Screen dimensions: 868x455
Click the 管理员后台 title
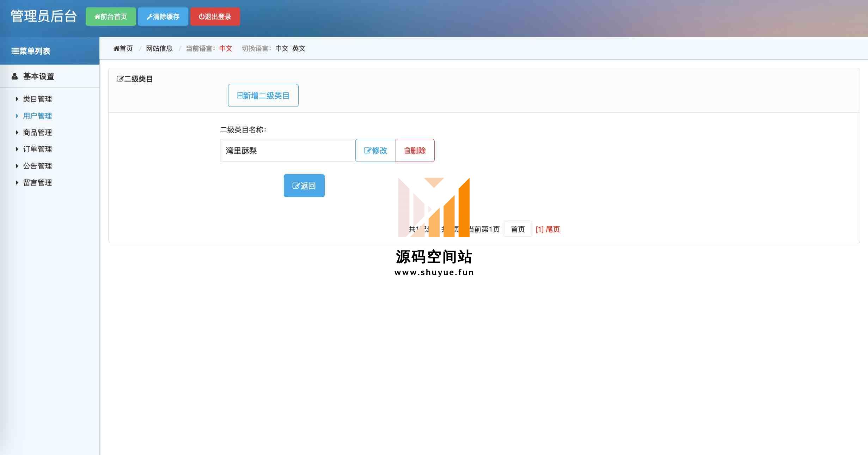point(44,16)
